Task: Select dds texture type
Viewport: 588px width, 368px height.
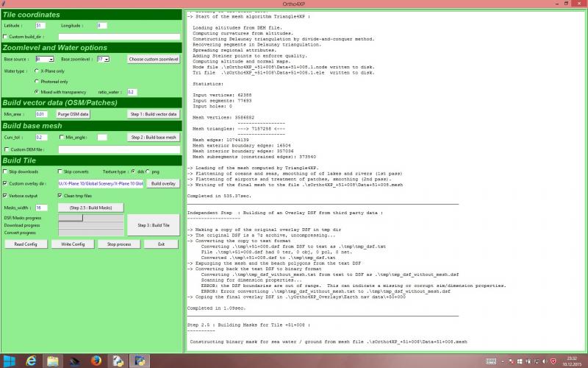Action: 133,171
